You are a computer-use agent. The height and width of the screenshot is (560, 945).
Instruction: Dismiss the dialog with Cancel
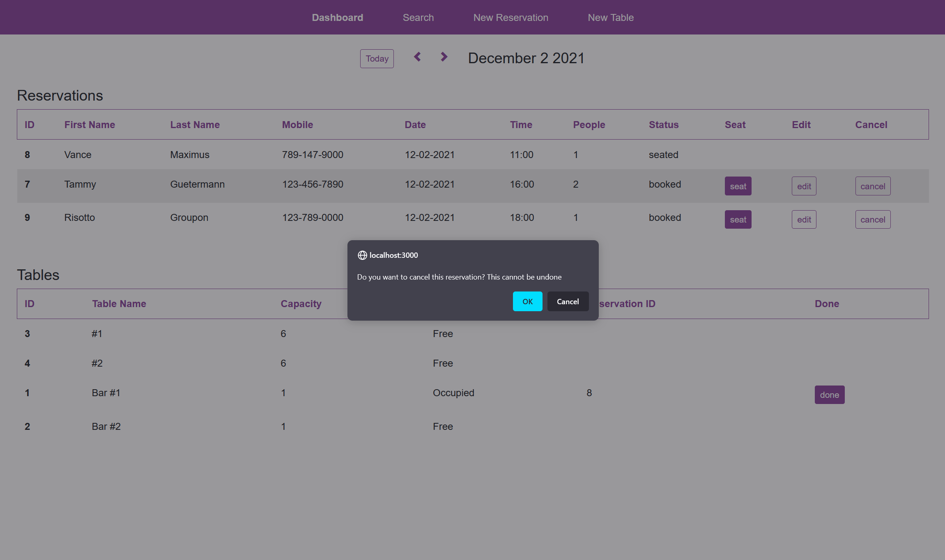568,301
